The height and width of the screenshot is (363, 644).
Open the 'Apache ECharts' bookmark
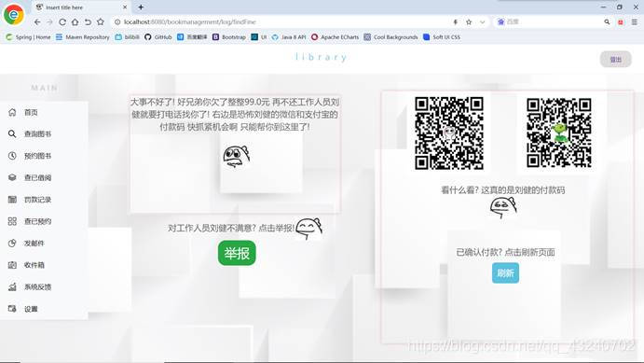point(335,37)
